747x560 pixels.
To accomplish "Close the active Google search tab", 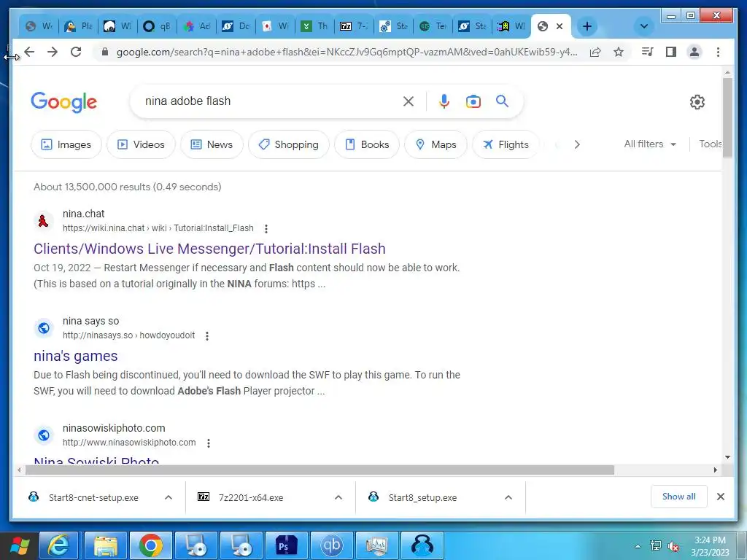I will 560,26.
